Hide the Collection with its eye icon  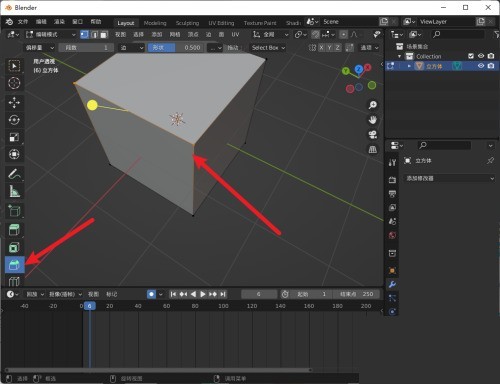(481, 56)
